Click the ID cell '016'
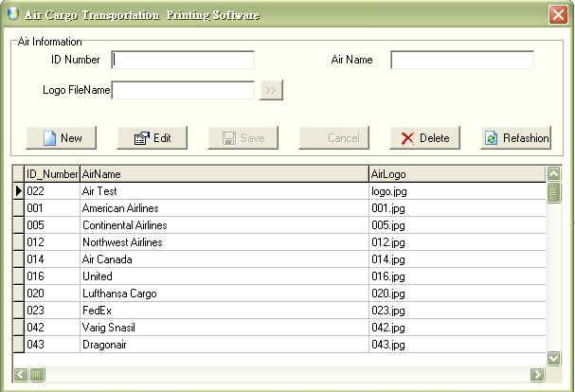The width and height of the screenshot is (575, 392). (x=52, y=276)
